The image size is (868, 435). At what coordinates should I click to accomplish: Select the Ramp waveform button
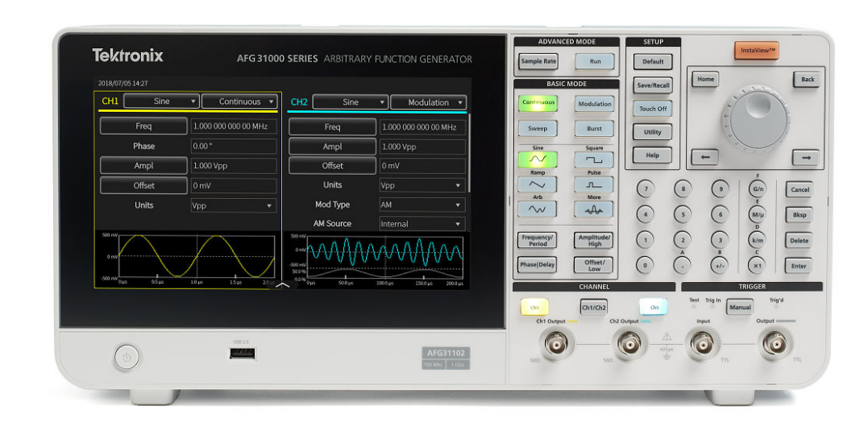(538, 184)
